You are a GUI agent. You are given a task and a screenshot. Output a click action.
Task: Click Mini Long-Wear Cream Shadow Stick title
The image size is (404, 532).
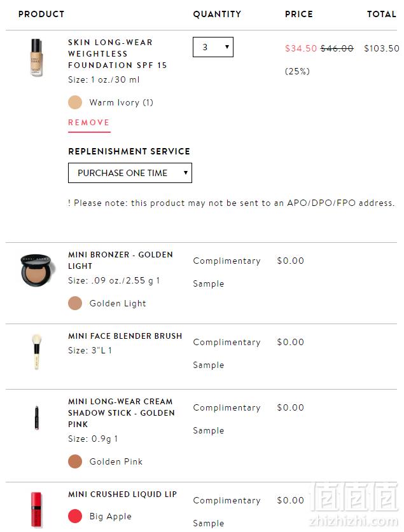pos(122,413)
